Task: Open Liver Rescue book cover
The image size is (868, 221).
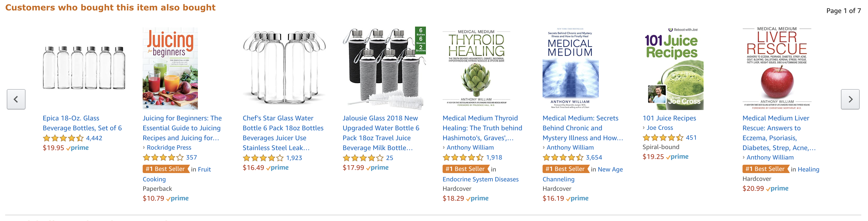Action: coord(777,69)
